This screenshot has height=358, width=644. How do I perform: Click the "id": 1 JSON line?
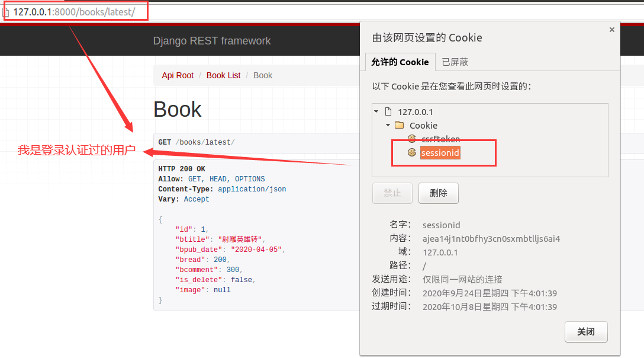click(x=192, y=229)
